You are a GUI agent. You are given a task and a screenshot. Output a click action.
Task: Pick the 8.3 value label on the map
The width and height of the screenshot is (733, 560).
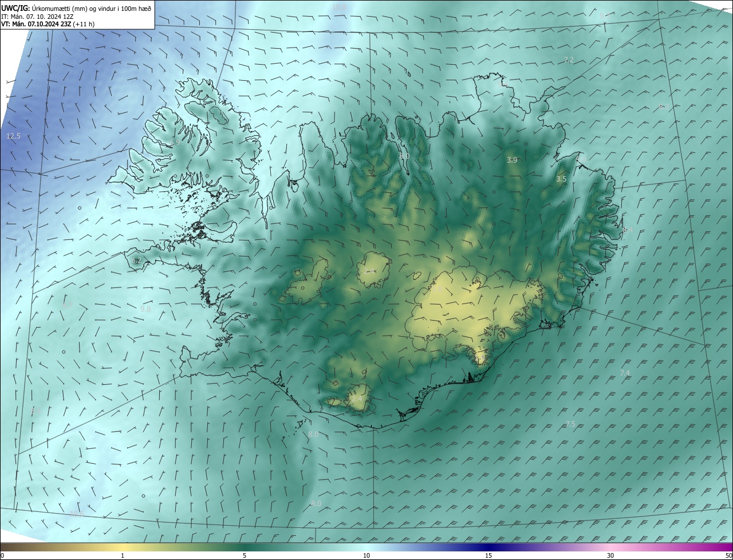664,107
